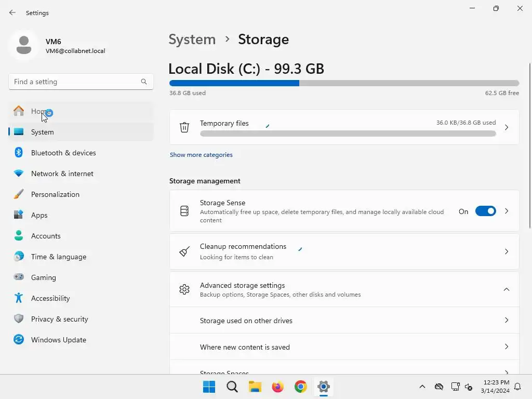The image size is (532, 399).
Task: Click the Accessibility figure icon
Action: coord(19,298)
